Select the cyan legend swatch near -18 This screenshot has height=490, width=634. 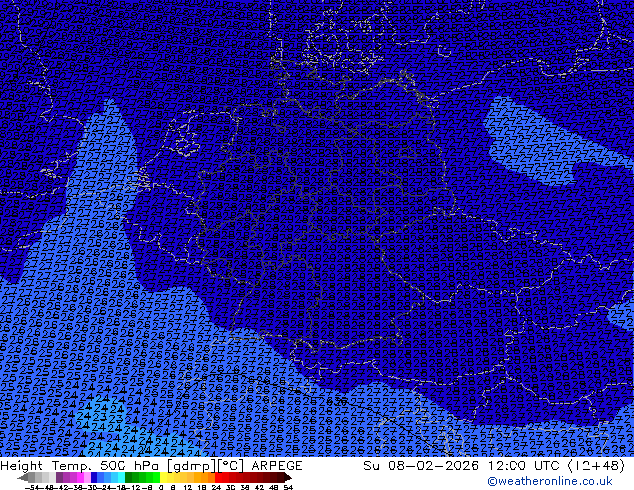click(121, 477)
